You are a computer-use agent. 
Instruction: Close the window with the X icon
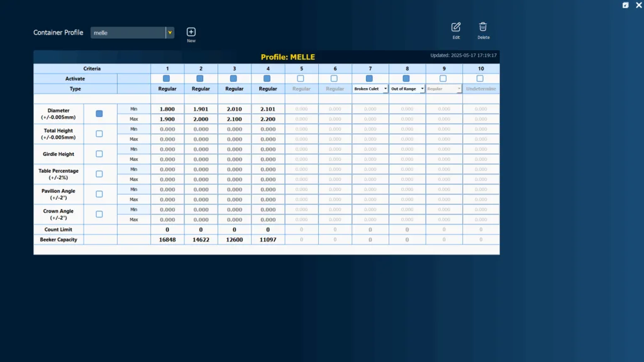pos(639,5)
